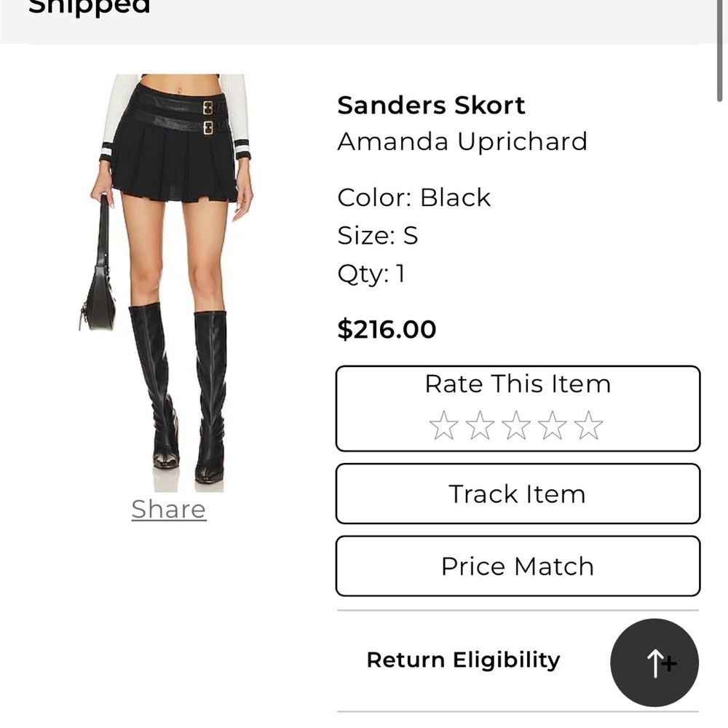
Task: Award five stars to the Sanders Skort
Action: click(x=589, y=424)
